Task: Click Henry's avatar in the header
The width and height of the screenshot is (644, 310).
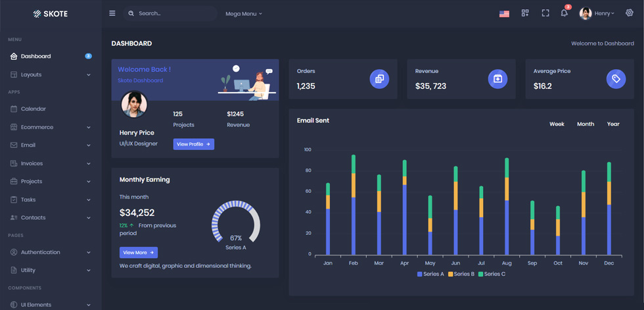Action: 586,14
